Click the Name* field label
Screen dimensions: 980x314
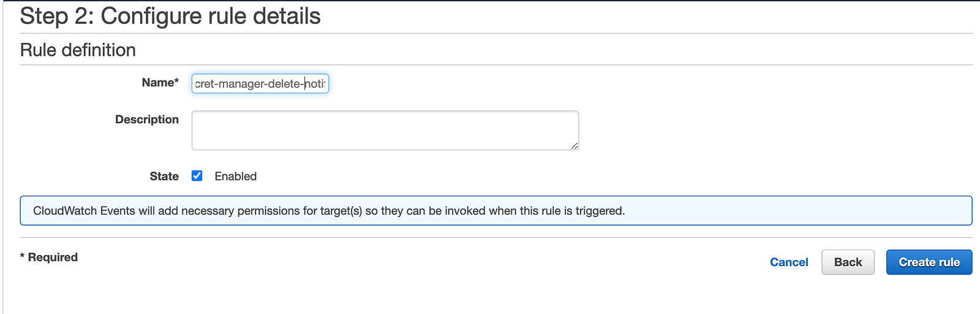coord(160,83)
